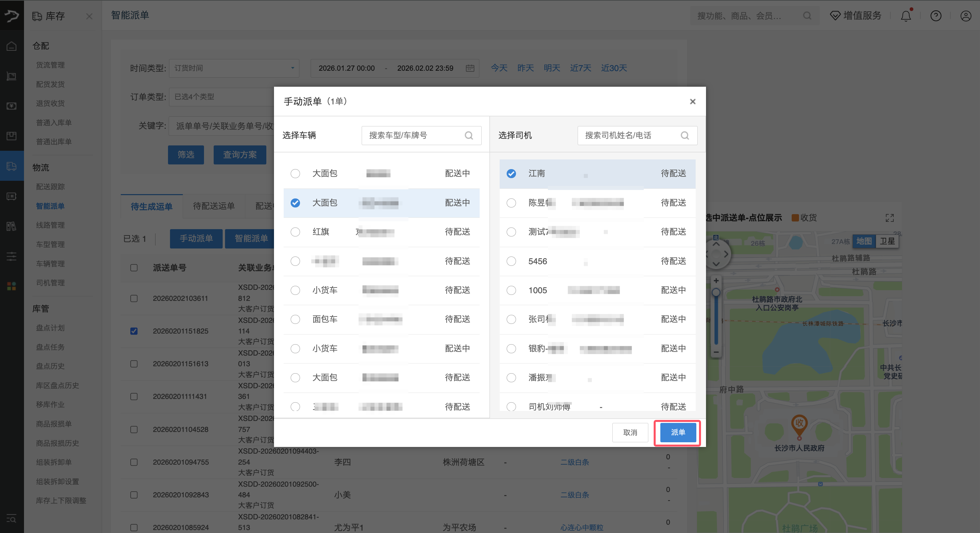The width and height of the screenshot is (980, 533).
Task: Select the 红旗 vehicle radio button
Action: [295, 232]
